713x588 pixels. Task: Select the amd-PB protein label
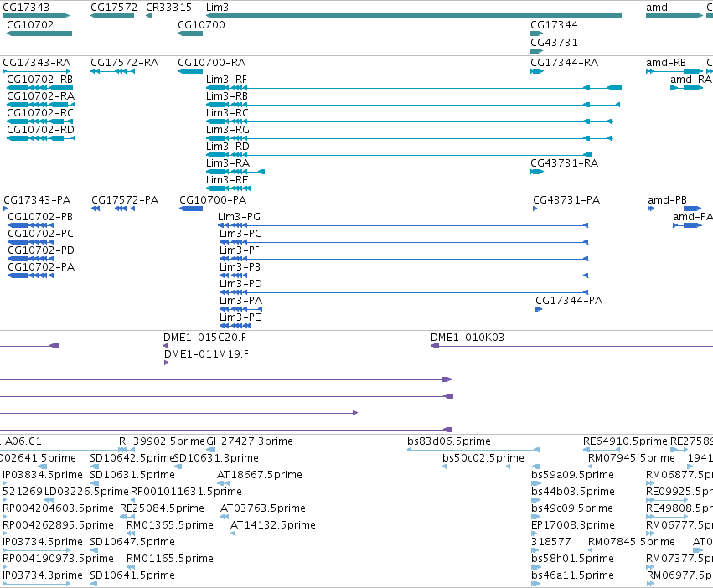667,200
